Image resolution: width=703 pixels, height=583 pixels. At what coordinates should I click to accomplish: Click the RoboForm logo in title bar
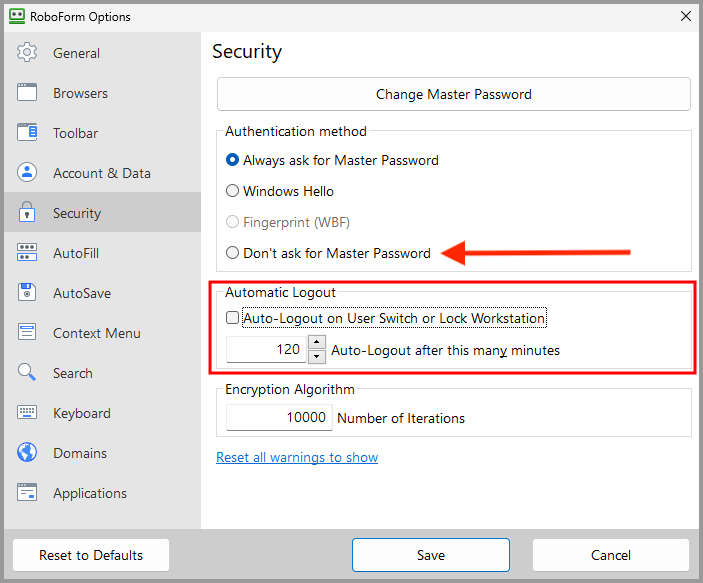click(x=17, y=16)
